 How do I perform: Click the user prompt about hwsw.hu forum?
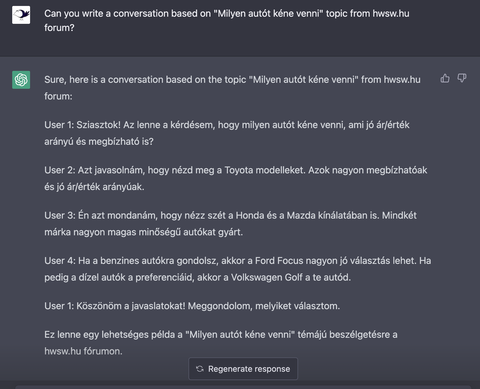point(227,20)
